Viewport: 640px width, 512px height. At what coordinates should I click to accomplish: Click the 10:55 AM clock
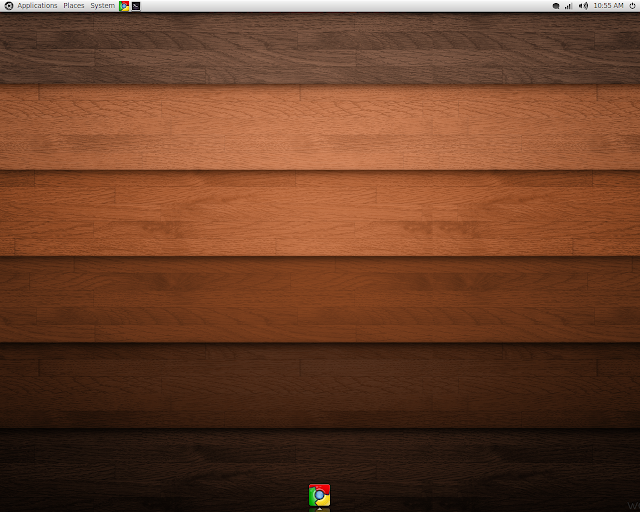pos(608,6)
